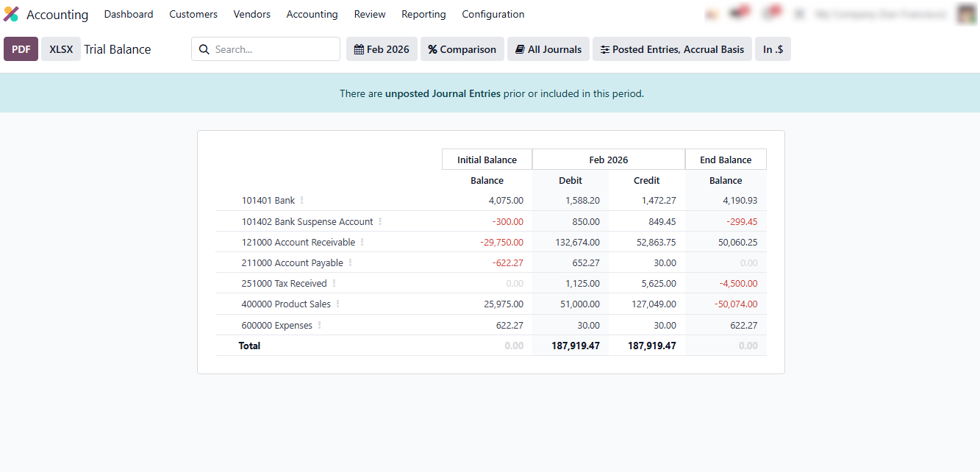Open the Reporting menu
The width and height of the screenshot is (980, 472).
coord(423,14)
